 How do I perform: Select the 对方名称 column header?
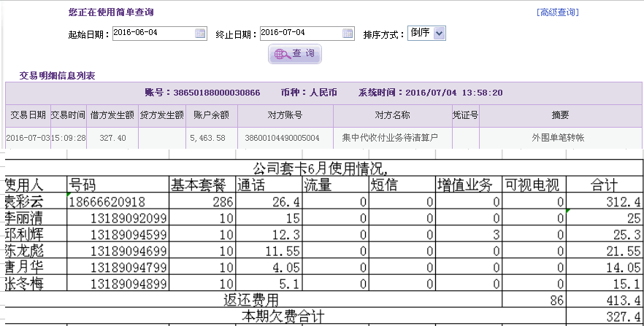pos(392,115)
